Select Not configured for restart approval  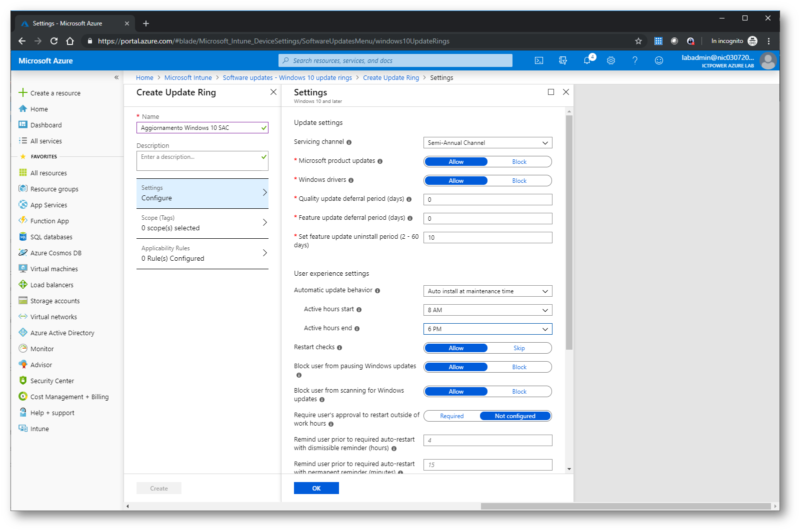[515, 416]
